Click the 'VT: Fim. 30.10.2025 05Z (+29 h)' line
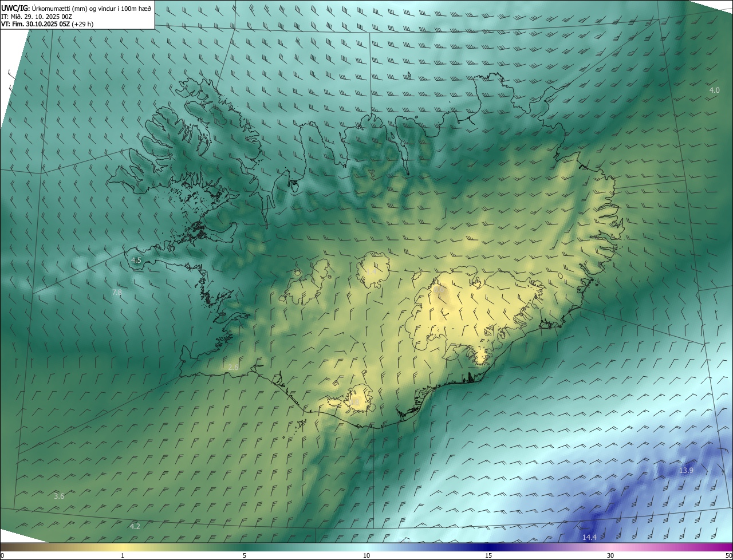733x560 pixels. (x=48, y=25)
